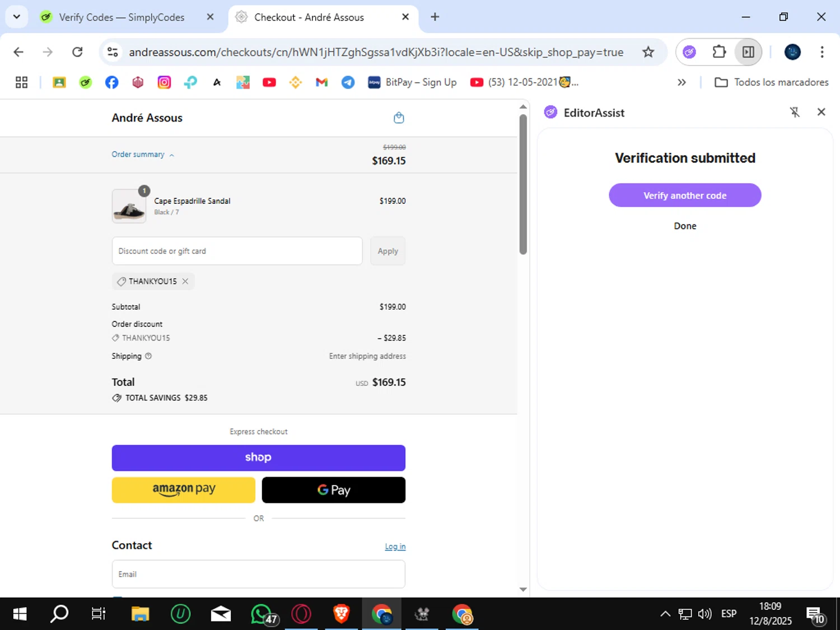The height and width of the screenshot is (630, 840).
Task: Show hidden system tray icons
Action: click(x=665, y=614)
